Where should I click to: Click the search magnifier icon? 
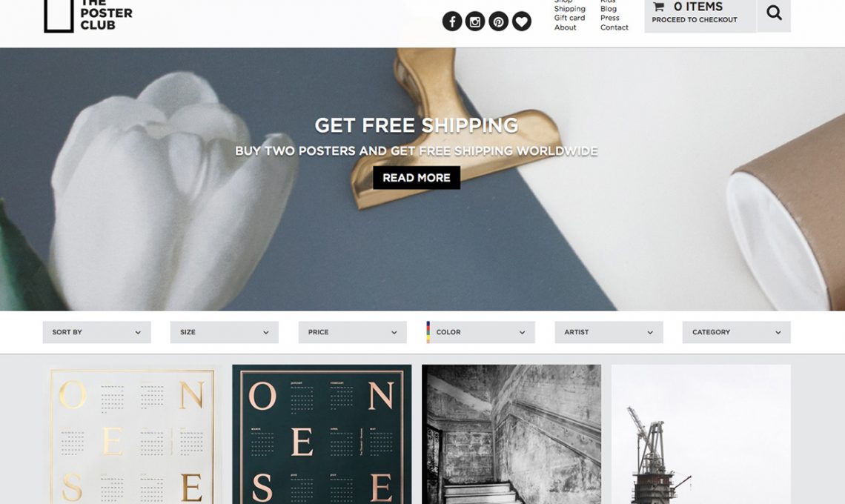pyautogui.click(x=774, y=13)
